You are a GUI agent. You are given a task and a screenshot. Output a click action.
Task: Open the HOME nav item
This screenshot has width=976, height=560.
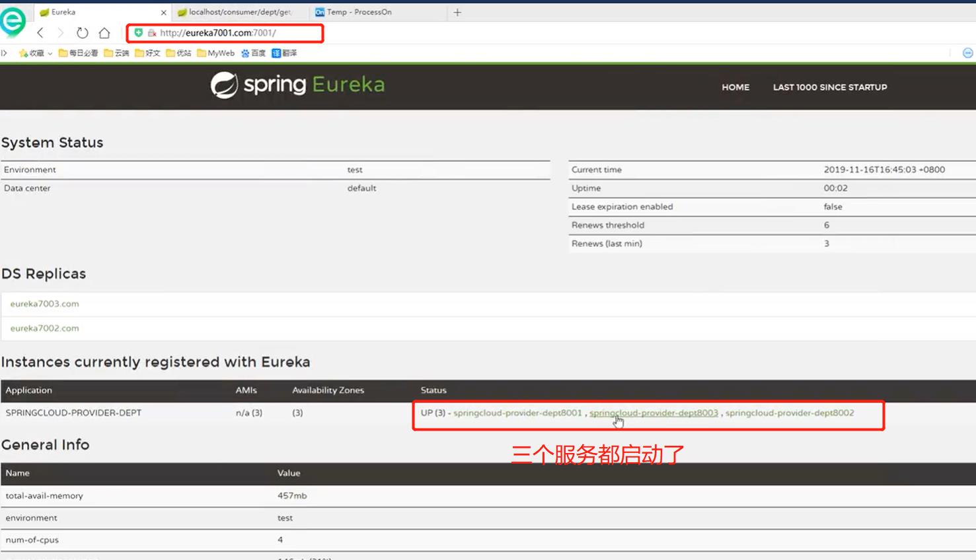click(x=735, y=87)
